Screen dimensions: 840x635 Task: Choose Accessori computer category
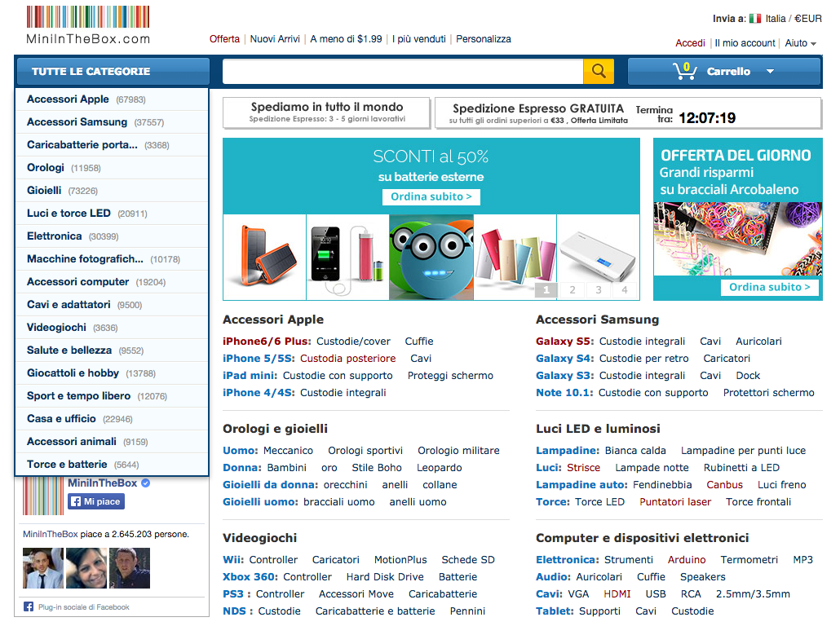112,281
